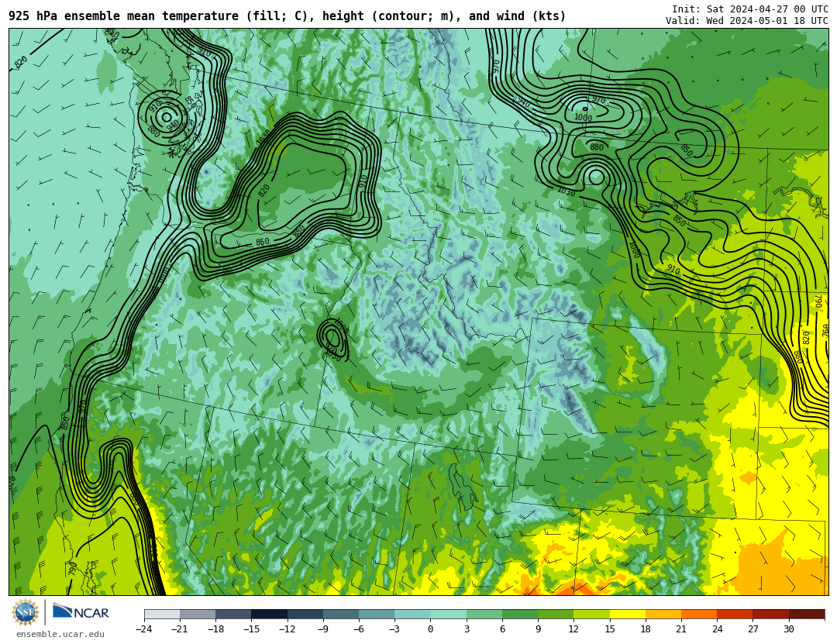This screenshot has height=644, width=837.
Task: Click the 24 colorbar tick label
Action: (x=717, y=629)
